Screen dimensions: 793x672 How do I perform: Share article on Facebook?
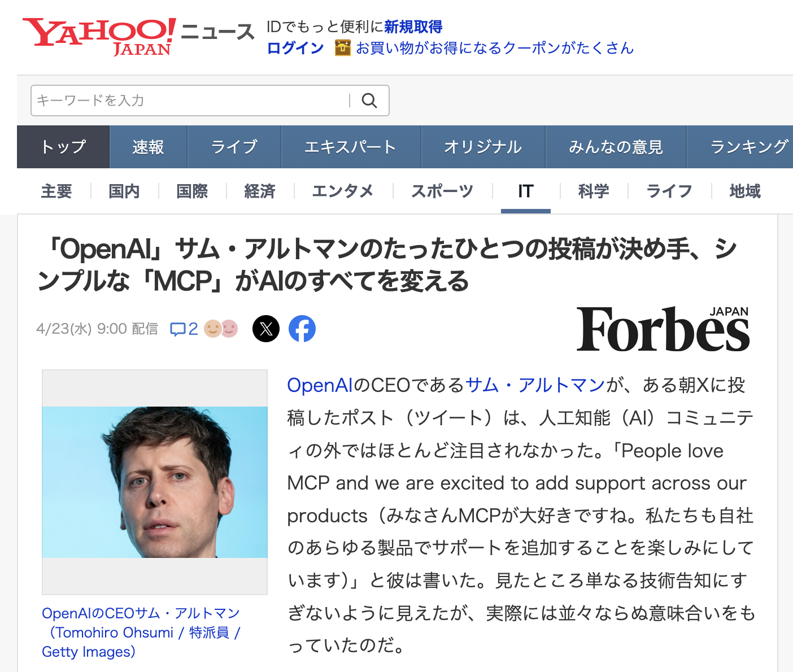(x=302, y=329)
